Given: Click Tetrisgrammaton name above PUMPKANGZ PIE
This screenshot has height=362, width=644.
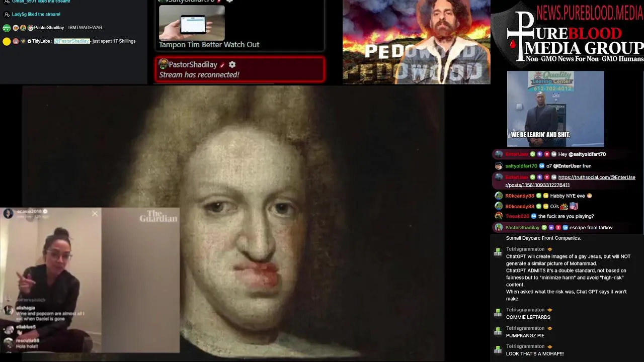Looking at the screenshot, I should tap(525, 328).
